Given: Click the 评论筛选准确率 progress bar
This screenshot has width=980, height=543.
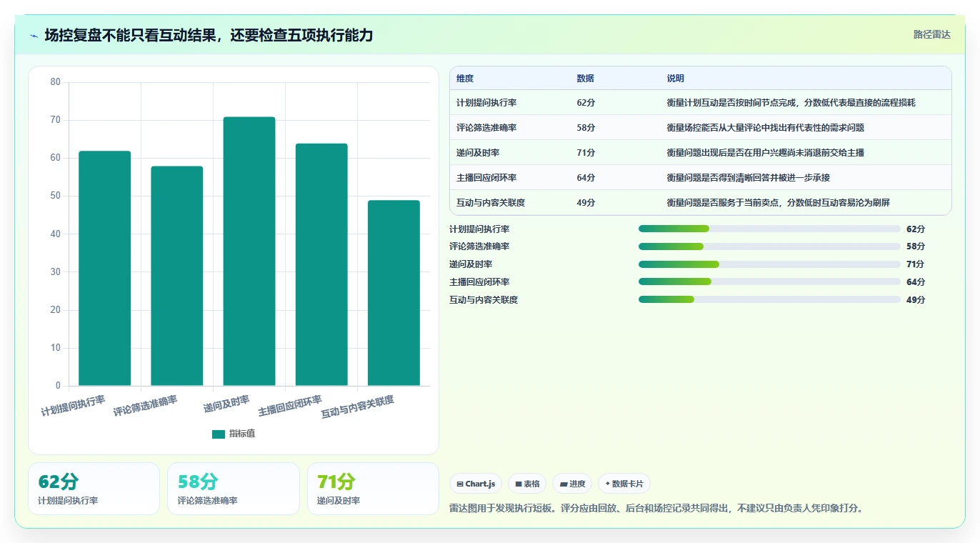Looking at the screenshot, I should [769, 246].
